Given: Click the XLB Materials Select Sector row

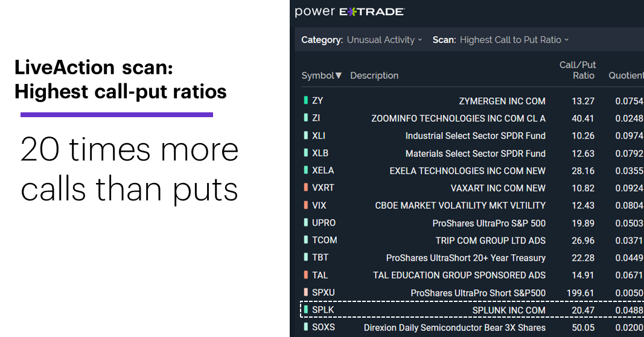Looking at the screenshot, I should (x=473, y=153).
